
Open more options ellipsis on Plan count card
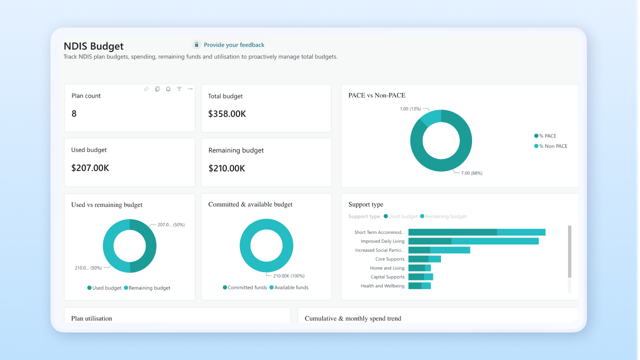coord(190,89)
